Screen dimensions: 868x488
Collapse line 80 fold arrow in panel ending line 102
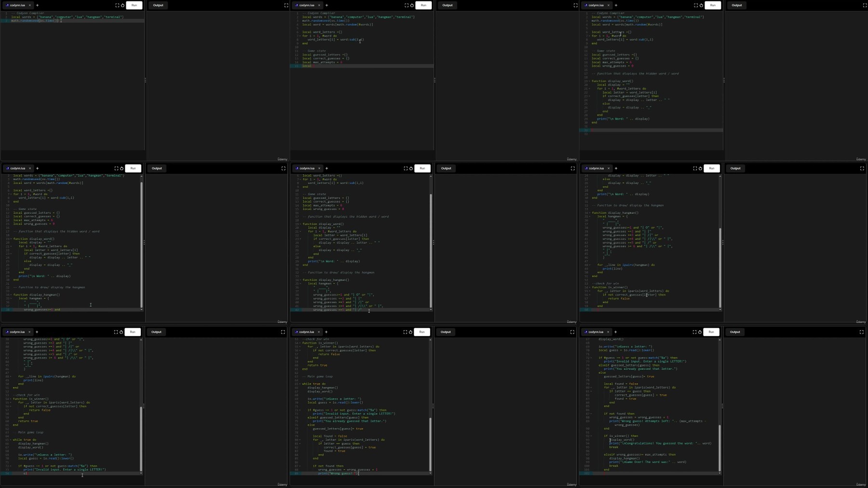tap(592, 388)
